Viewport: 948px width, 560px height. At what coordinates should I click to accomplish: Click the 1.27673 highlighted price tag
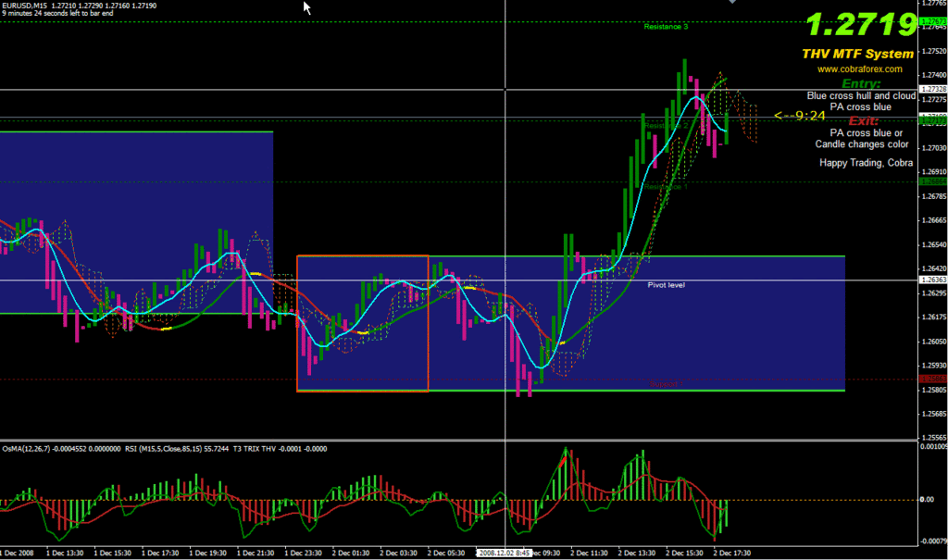click(932, 22)
